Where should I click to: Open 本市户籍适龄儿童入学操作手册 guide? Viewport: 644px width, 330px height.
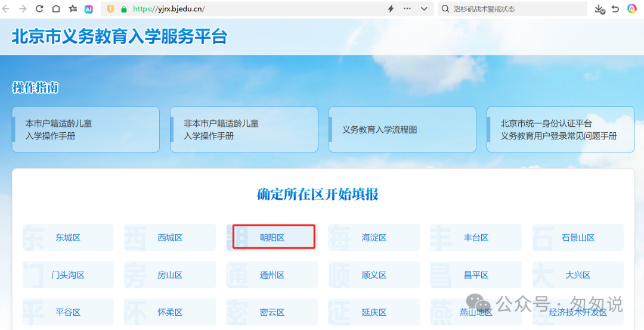pos(85,129)
